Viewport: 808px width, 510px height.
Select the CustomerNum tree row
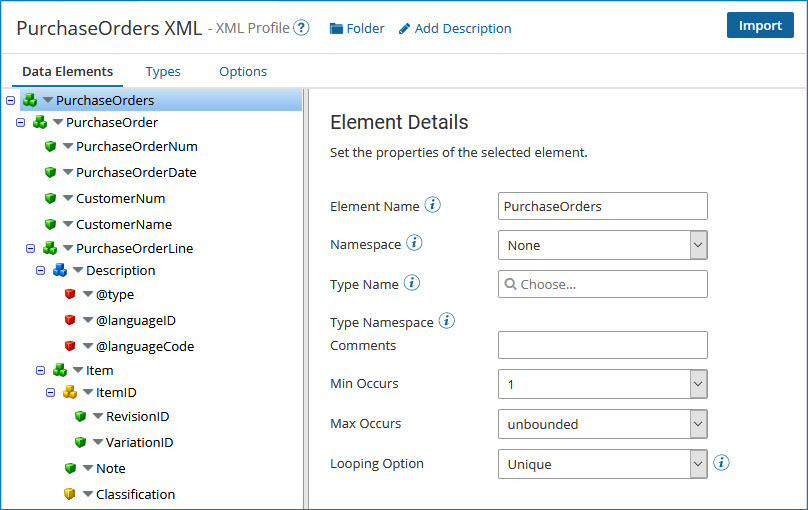click(121, 198)
